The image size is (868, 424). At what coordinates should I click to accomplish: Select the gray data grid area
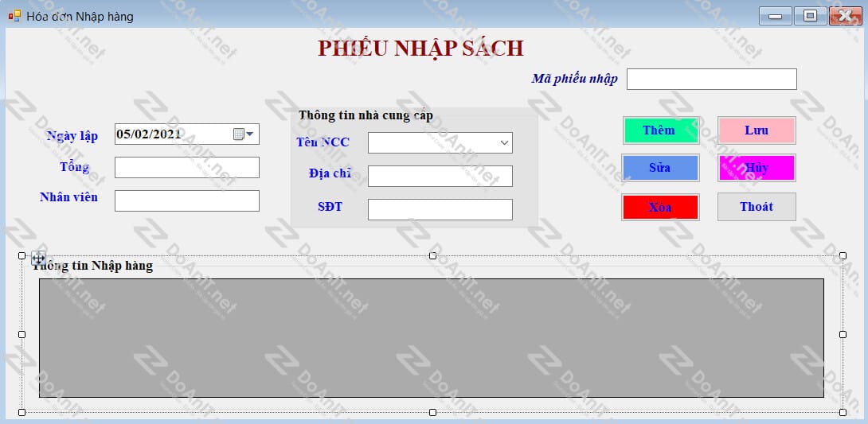point(432,338)
